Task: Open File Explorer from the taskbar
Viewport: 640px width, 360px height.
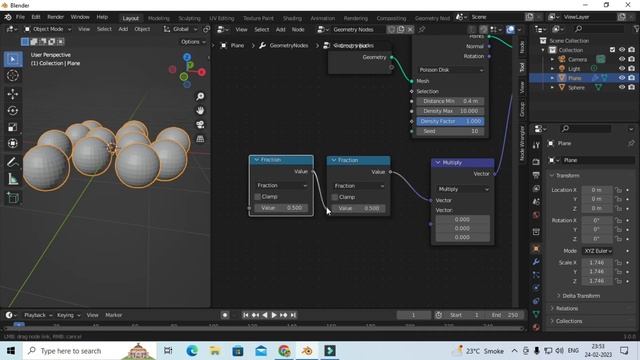Action: pos(215,351)
